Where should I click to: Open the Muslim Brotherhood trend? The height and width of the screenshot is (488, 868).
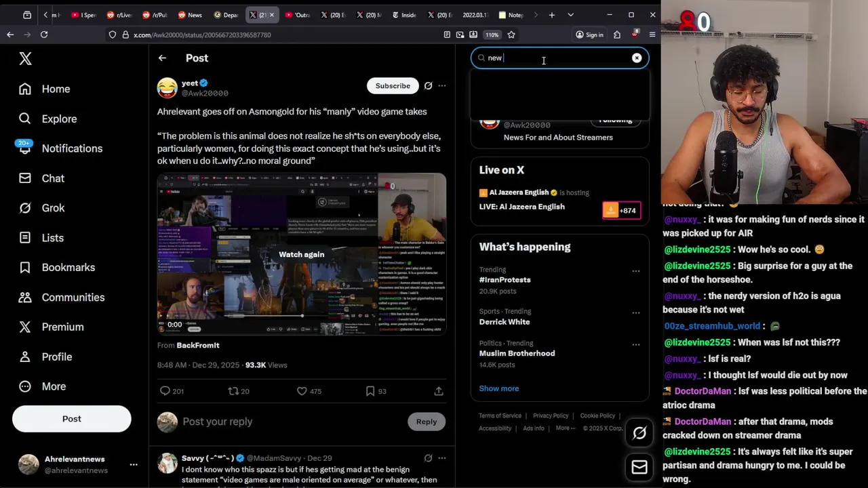coord(517,353)
